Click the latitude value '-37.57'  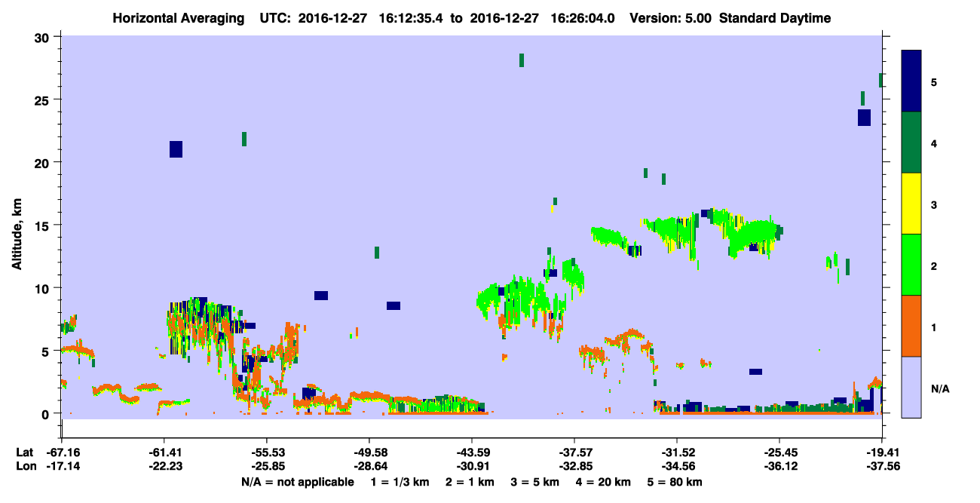tap(574, 452)
